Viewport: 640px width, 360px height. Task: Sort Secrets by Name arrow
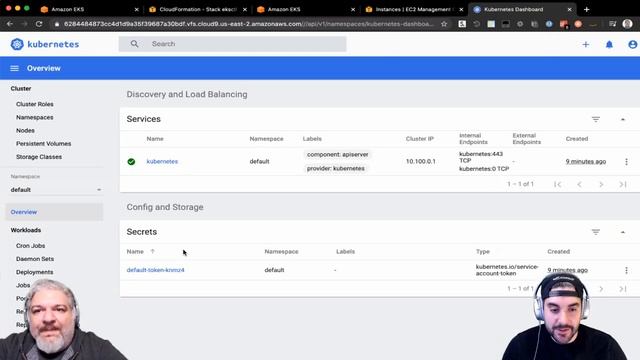[153, 251]
